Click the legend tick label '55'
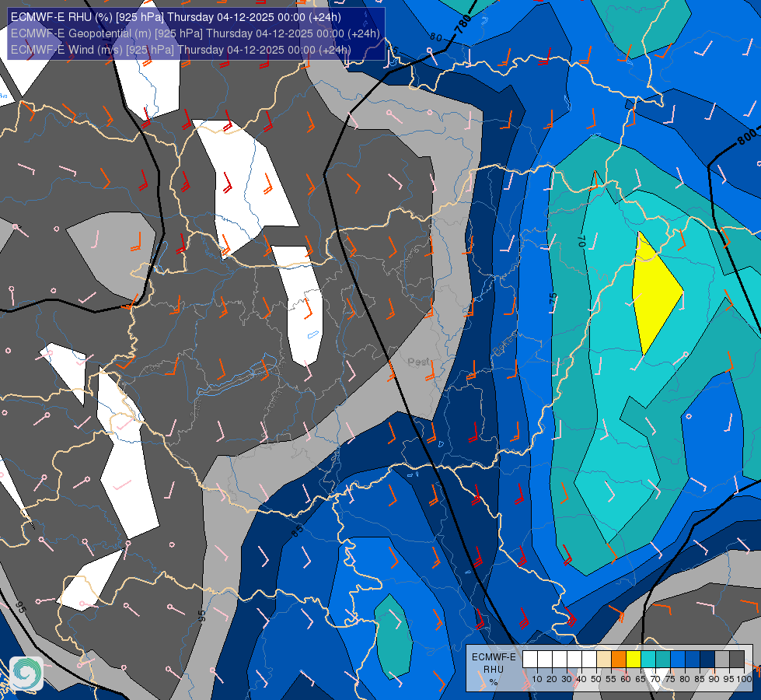Viewport: 761px width, 700px height. pyautogui.click(x=611, y=679)
